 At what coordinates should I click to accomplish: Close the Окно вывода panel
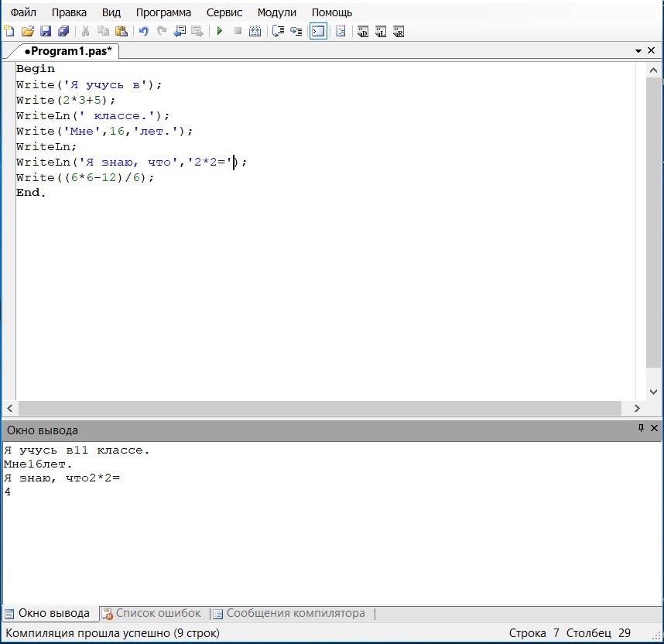655,429
